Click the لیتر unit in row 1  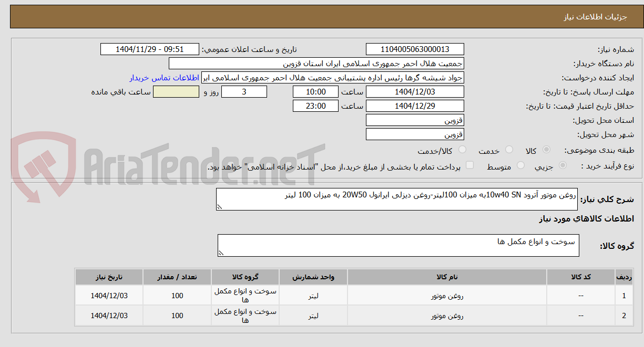tap(313, 296)
